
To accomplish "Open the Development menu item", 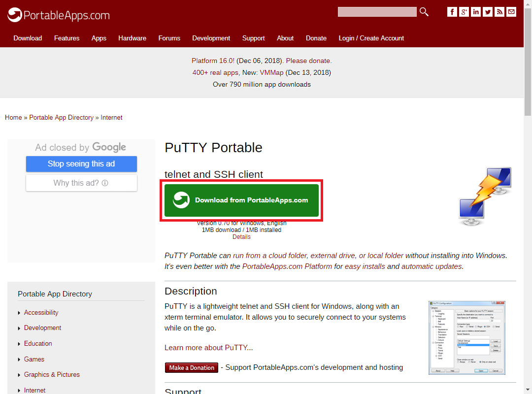I will [x=211, y=38].
